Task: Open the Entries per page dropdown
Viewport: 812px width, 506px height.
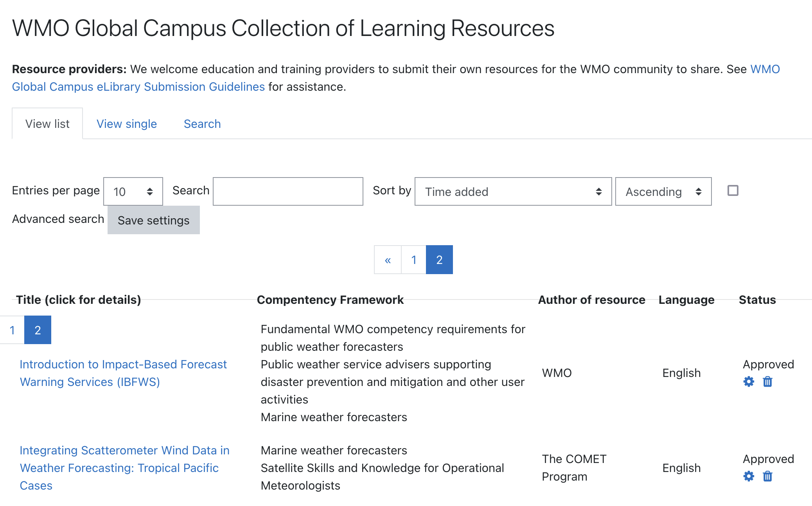Action: click(133, 192)
